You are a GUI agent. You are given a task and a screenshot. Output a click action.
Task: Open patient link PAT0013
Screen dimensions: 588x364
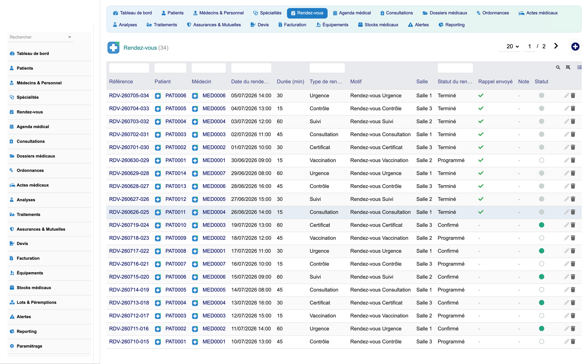[176, 186]
